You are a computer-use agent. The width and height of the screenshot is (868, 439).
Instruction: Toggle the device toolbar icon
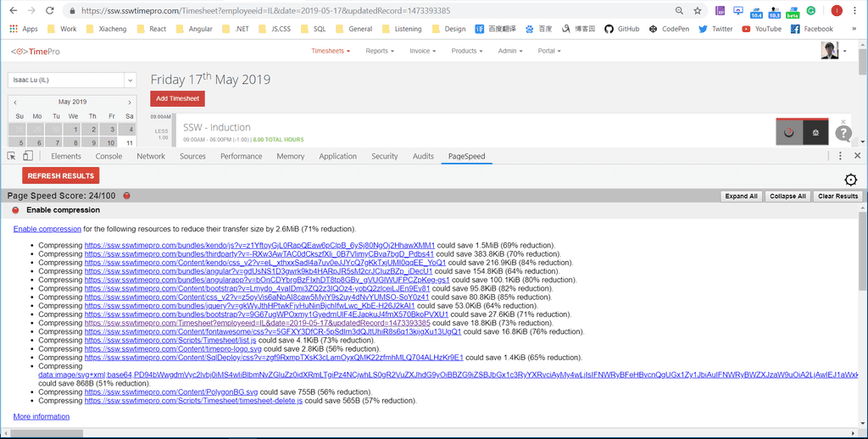coord(28,156)
